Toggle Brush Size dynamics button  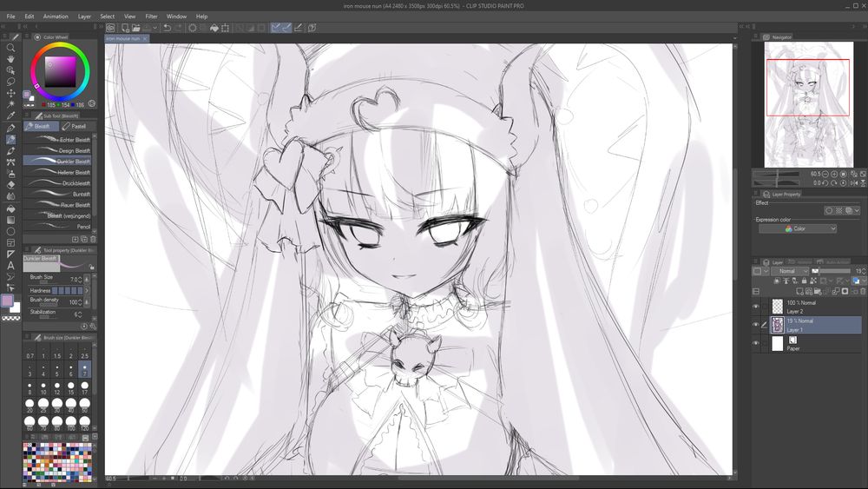point(87,279)
